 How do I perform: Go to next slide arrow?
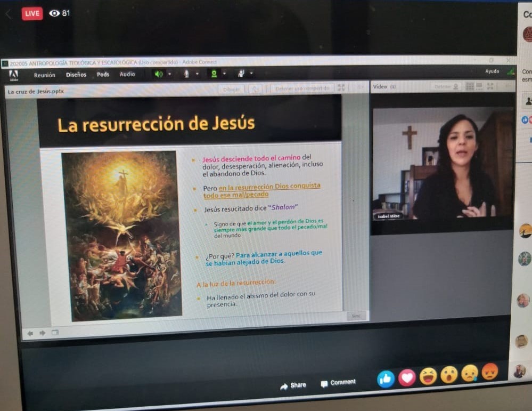click(43, 333)
